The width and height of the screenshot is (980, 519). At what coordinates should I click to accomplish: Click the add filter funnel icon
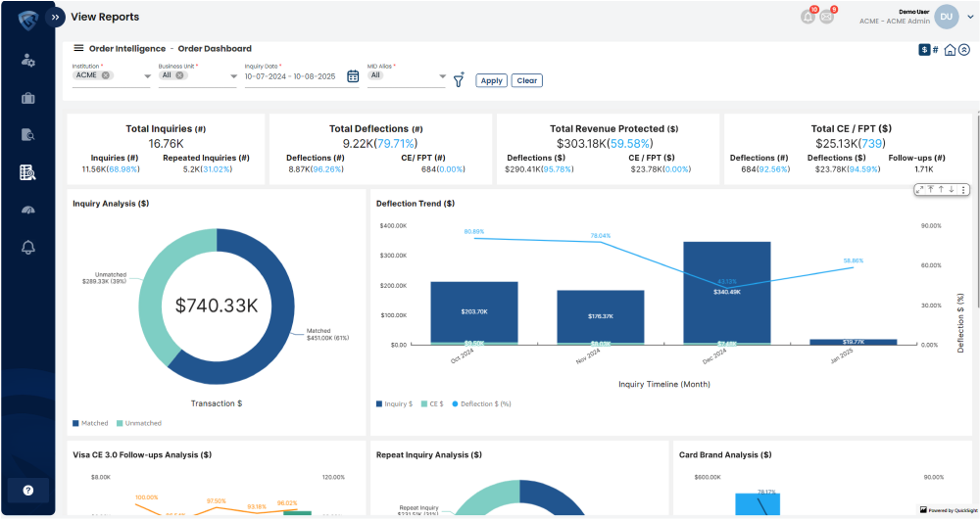coord(458,80)
